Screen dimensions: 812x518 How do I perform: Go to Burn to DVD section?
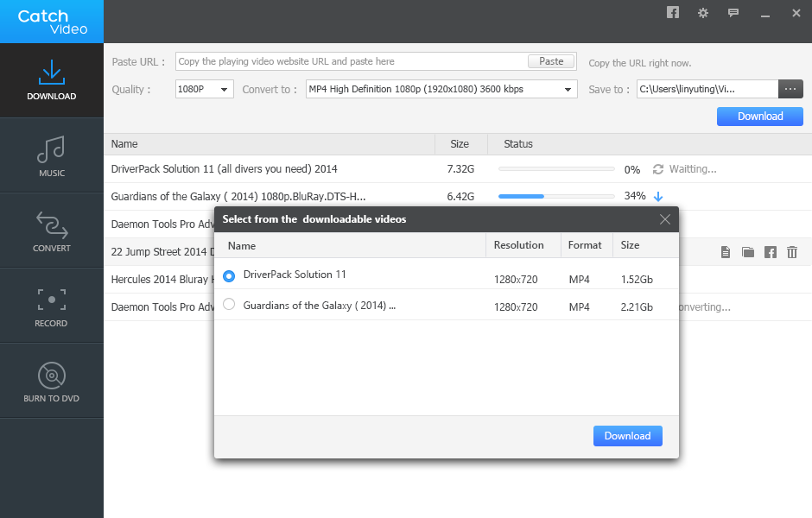click(52, 381)
